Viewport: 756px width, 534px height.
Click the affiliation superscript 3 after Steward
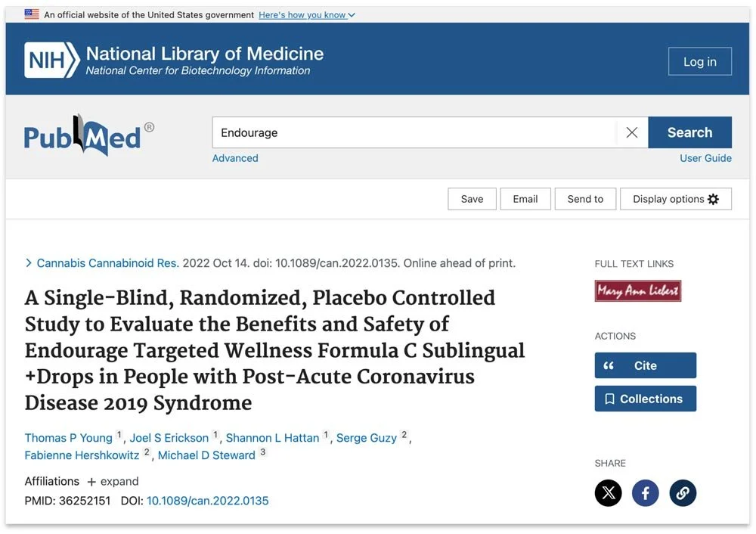tap(263, 452)
